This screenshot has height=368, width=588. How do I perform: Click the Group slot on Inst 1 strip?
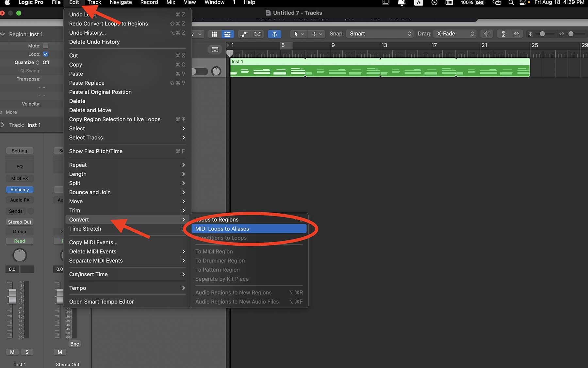[20, 231]
